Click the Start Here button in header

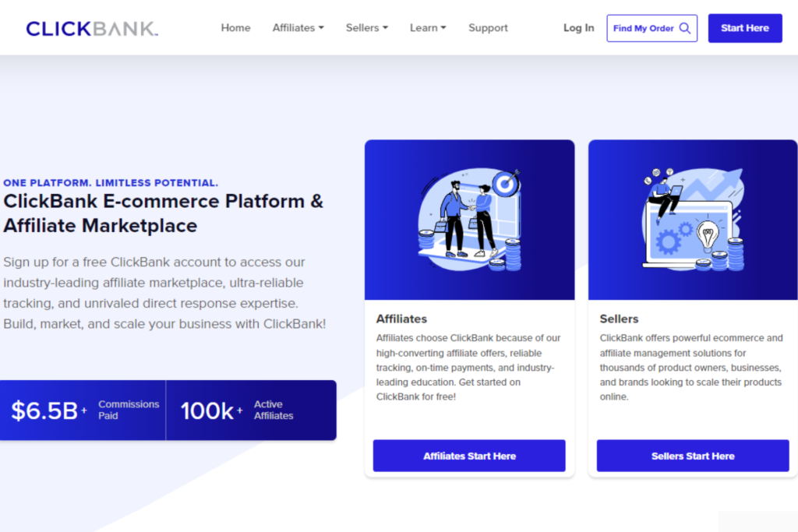click(x=745, y=28)
